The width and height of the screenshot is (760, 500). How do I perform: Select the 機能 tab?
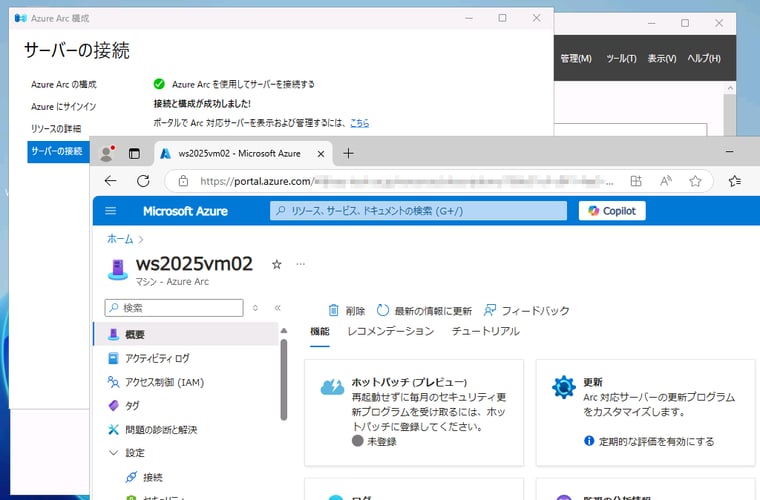click(x=319, y=331)
